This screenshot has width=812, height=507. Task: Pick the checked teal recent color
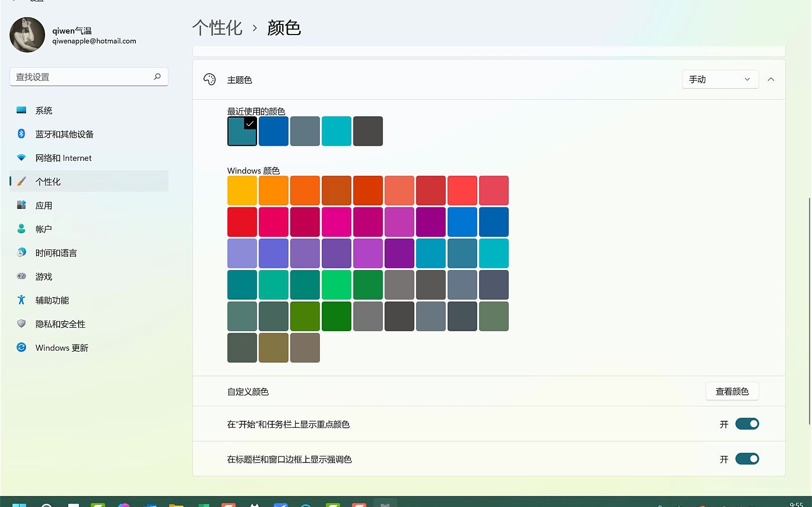point(242,131)
